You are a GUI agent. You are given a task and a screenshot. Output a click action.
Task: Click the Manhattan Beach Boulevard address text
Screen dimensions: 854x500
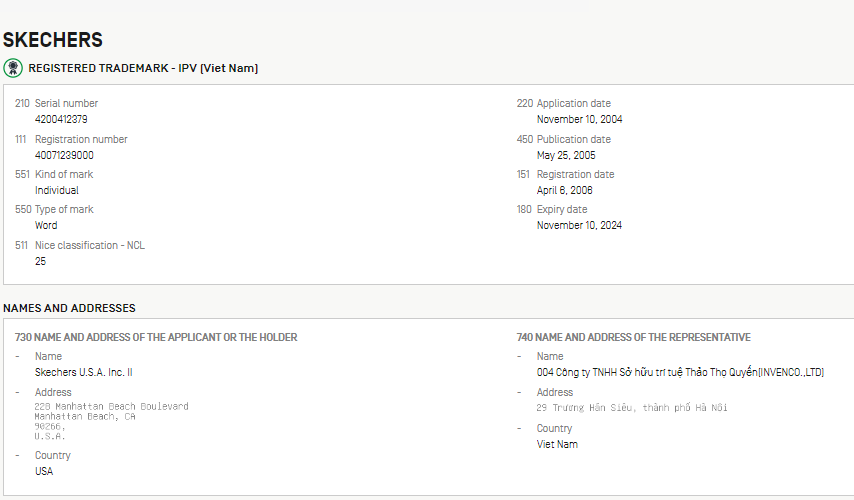[x=111, y=406]
